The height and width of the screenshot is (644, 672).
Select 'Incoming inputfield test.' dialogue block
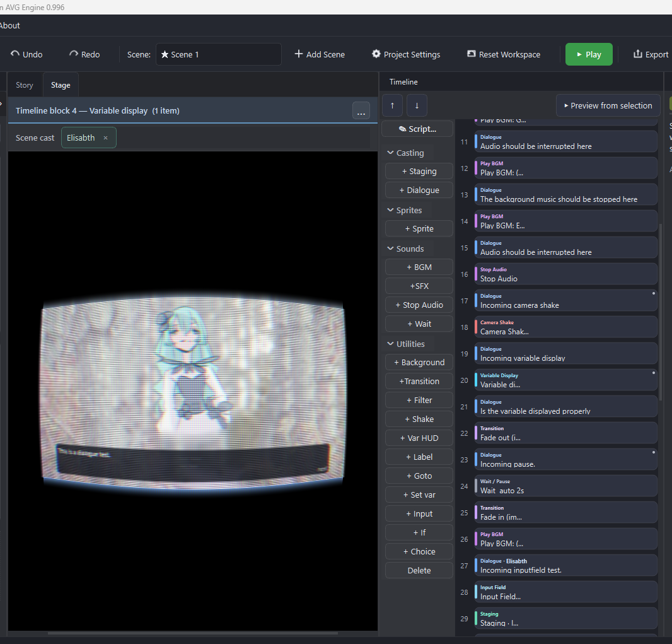click(565, 566)
